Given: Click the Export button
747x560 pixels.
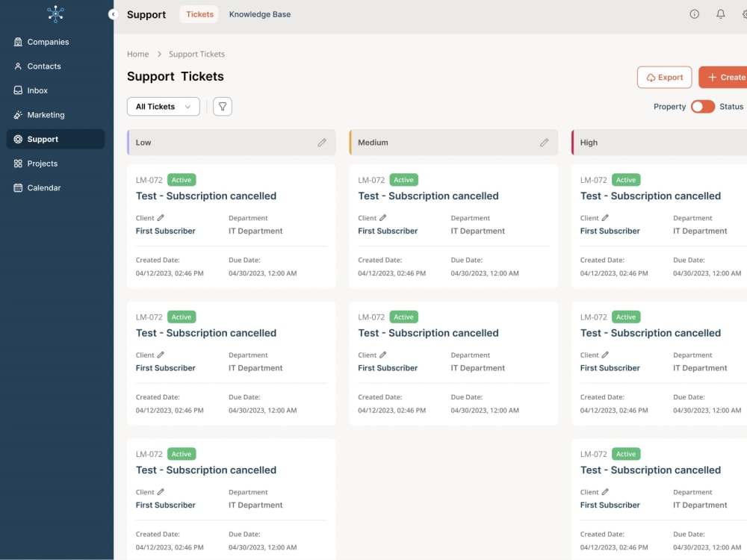Looking at the screenshot, I should (664, 77).
